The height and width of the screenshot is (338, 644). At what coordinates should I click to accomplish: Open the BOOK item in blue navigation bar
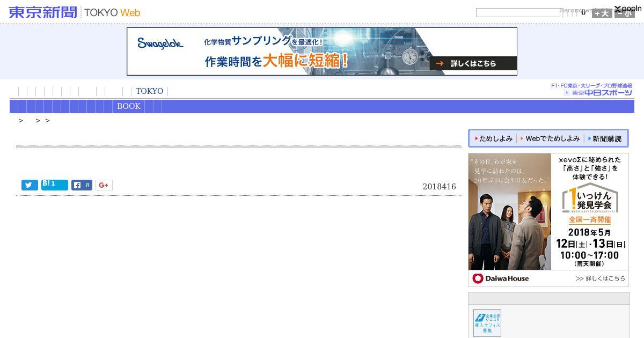(x=129, y=106)
